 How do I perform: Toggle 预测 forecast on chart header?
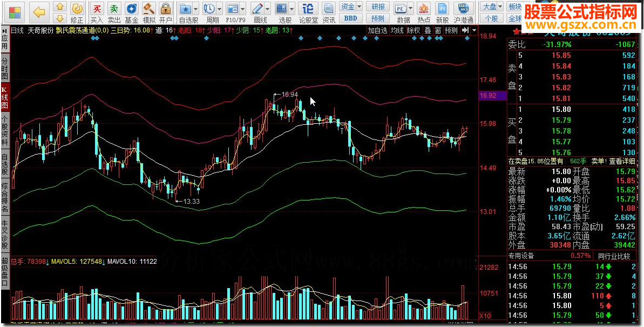(x=451, y=30)
